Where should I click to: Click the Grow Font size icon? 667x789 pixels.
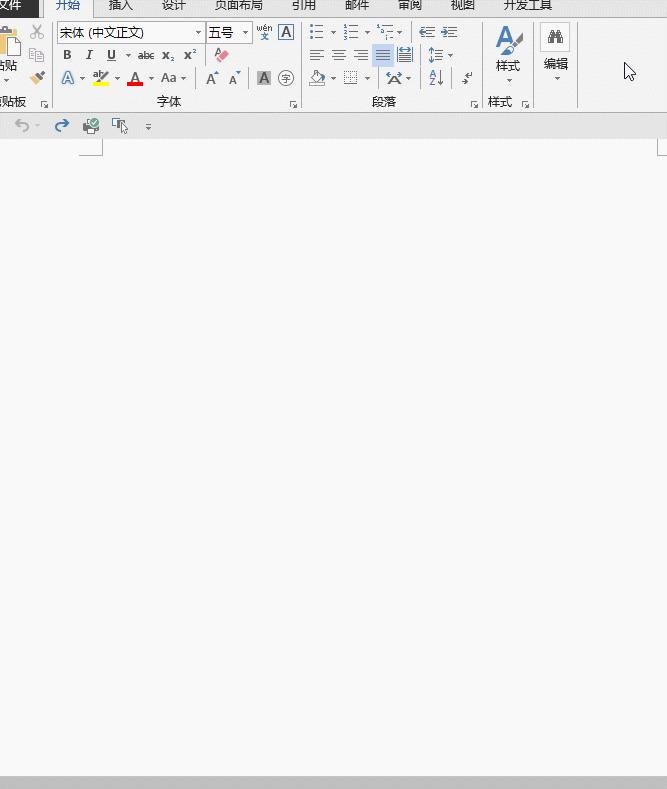click(212, 78)
